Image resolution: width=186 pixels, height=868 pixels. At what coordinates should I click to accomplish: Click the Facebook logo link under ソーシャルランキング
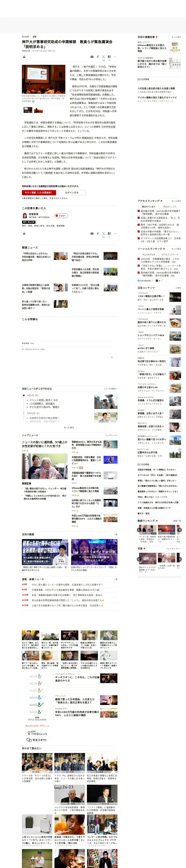144,280
